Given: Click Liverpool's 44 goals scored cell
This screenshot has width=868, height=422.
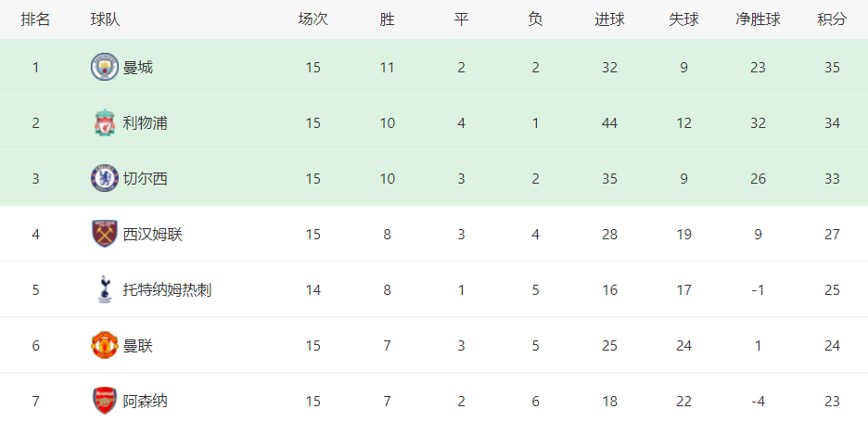Looking at the screenshot, I should (609, 123).
